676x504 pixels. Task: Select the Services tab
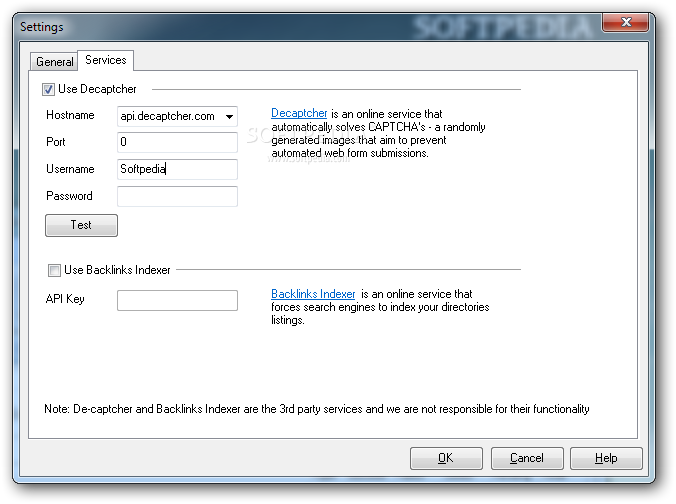[106, 60]
